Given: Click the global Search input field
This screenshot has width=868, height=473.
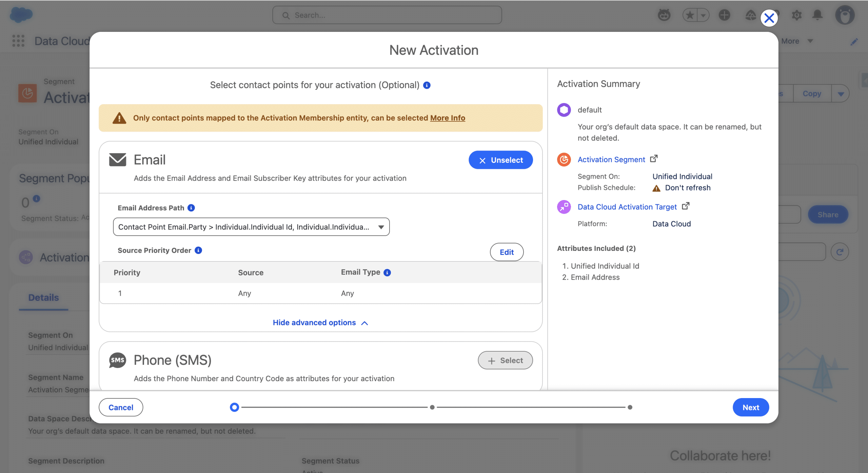Looking at the screenshot, I should (x=387, y=15).
